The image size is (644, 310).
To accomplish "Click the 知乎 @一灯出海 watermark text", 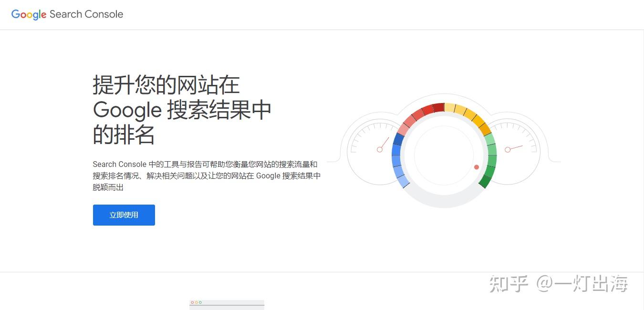I will point(558,284).
